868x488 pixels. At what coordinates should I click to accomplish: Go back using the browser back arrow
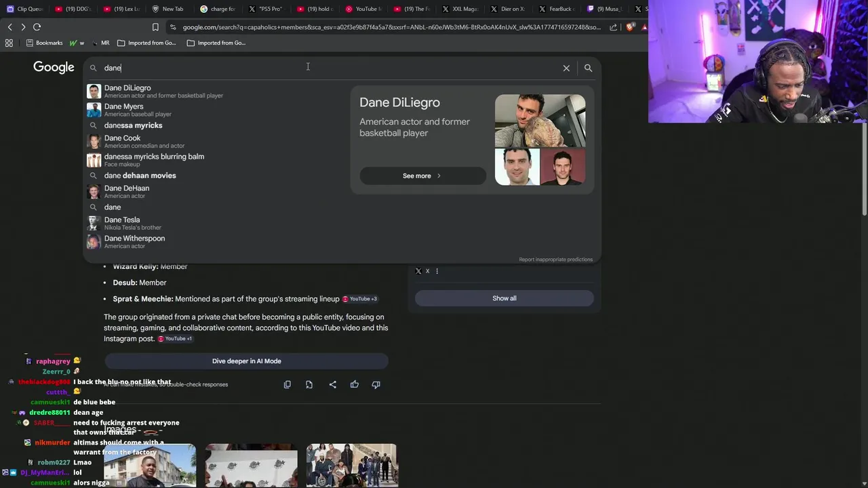(9, 27)
